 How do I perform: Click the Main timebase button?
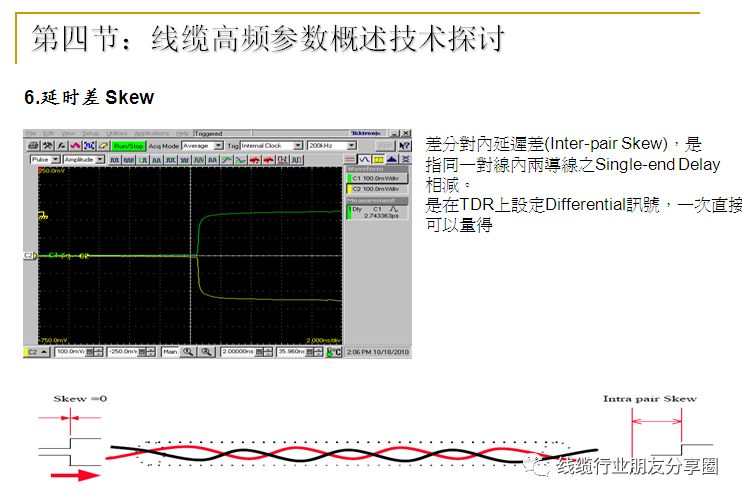tap(169, 352)
